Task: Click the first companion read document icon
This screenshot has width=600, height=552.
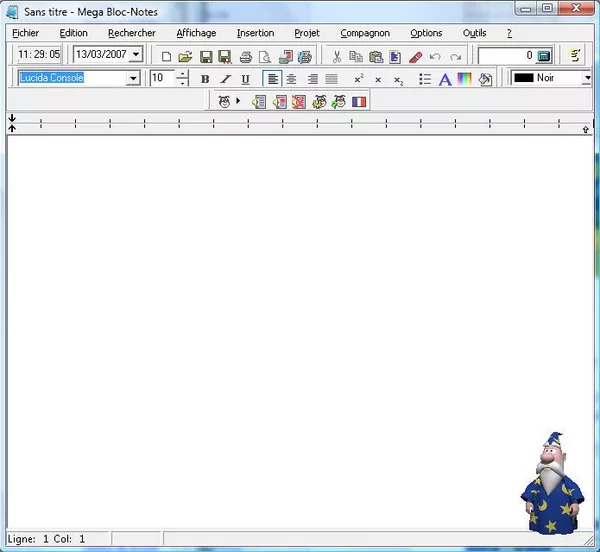Action: click(259, 102)
